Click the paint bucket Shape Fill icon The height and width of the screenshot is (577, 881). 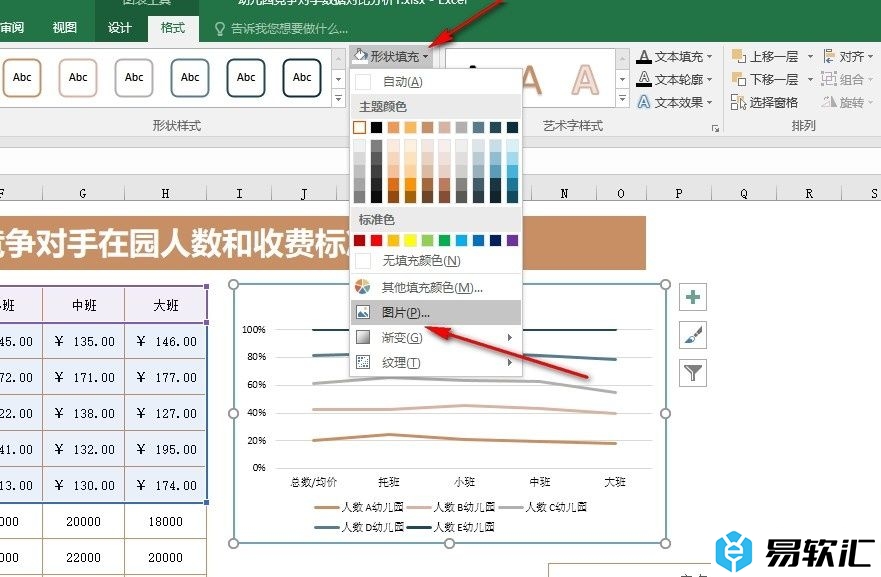tap(360, 56)
